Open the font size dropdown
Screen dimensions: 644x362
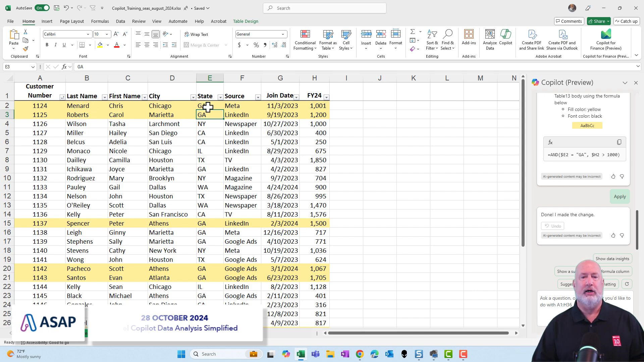pos(107,34)
